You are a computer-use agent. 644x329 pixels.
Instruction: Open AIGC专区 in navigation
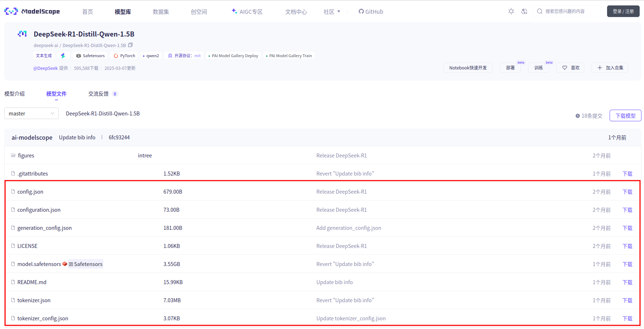point(247,12)
